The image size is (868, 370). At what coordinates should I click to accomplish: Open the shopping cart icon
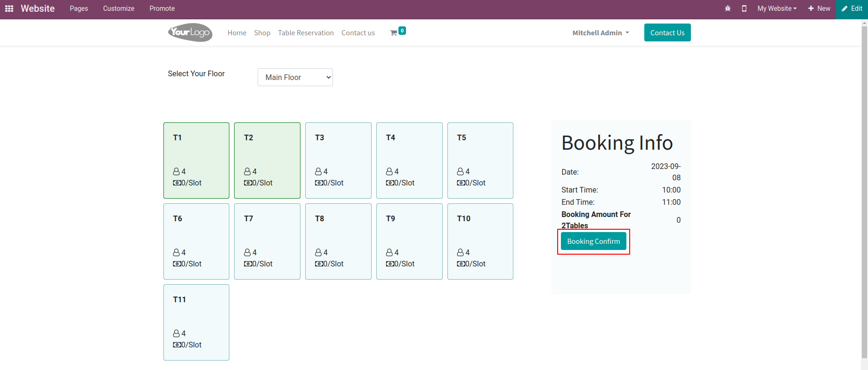(x=394, y=33)
